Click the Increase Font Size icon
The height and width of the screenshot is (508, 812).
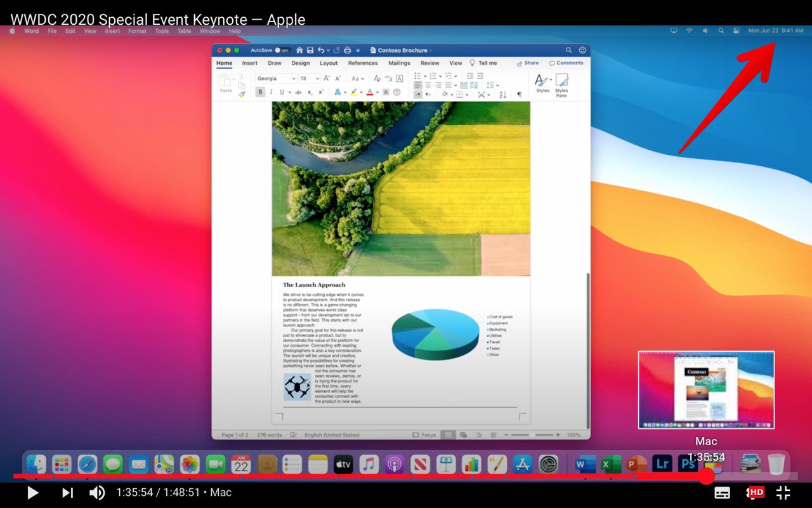tap(327, 78)
